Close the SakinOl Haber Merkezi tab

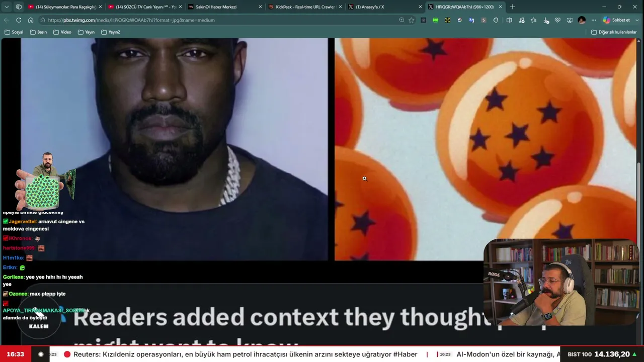260,7
